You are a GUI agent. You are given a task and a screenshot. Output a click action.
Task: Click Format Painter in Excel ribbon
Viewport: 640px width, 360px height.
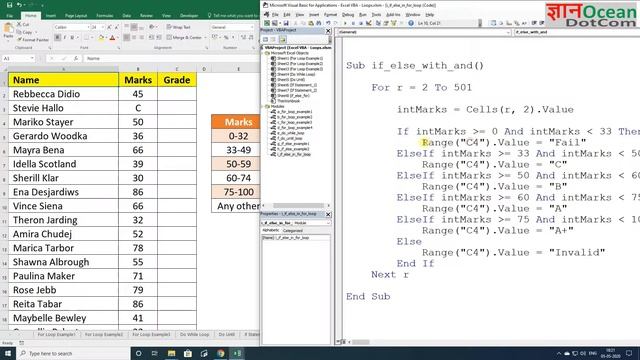point(33,40)
